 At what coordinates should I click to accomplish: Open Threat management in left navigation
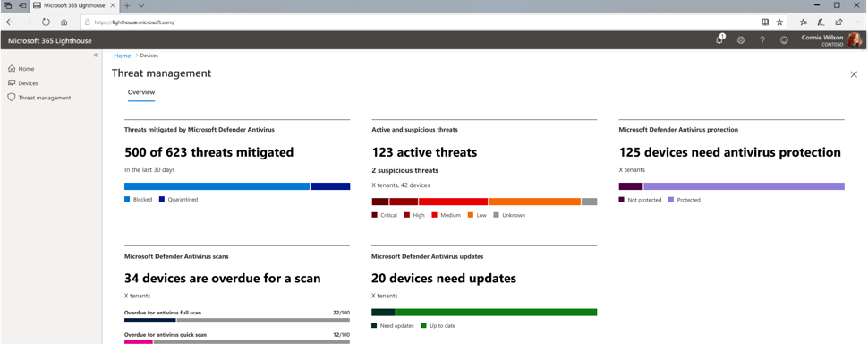click(44, 98)
